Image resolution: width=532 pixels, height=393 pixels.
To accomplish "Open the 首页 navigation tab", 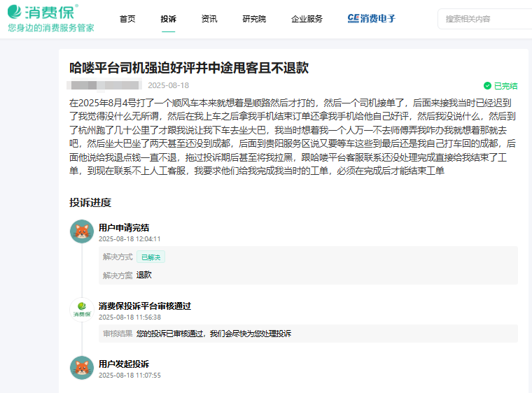I will tap(127, 19).
